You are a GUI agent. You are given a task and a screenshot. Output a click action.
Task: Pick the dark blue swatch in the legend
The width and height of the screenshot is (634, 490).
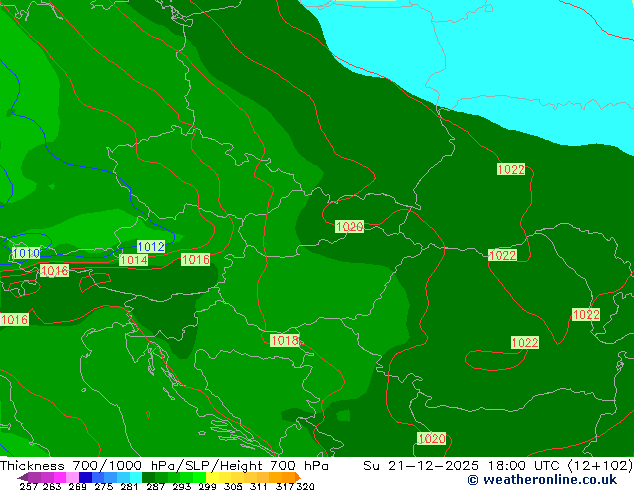(x=85, y=477)
